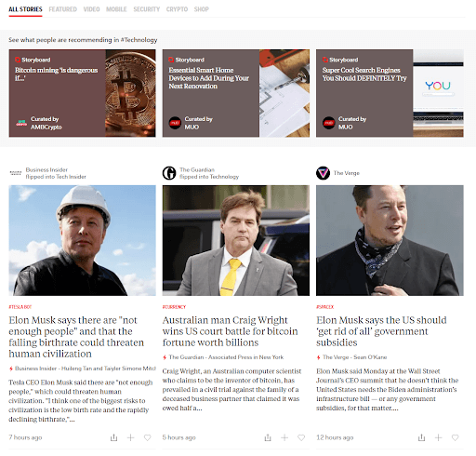Open headline about getting rid of government subsidies
The height and width of the screenshot is (456, 476).
(381, 331)
